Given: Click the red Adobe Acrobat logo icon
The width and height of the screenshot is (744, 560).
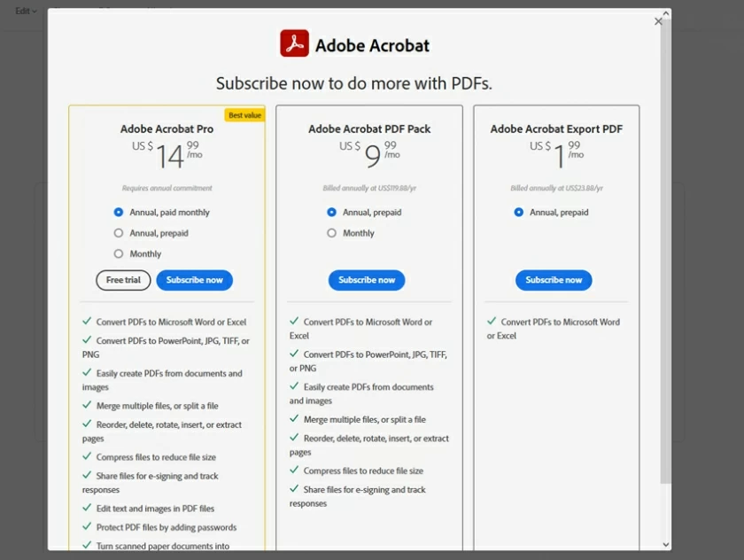Looking at the screenshot, I should (296, 43).
